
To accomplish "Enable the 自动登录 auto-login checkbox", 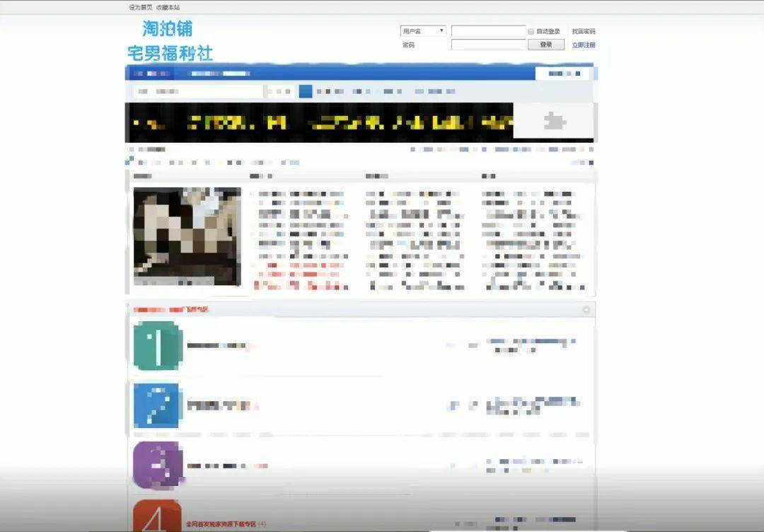I will point(530,30).
